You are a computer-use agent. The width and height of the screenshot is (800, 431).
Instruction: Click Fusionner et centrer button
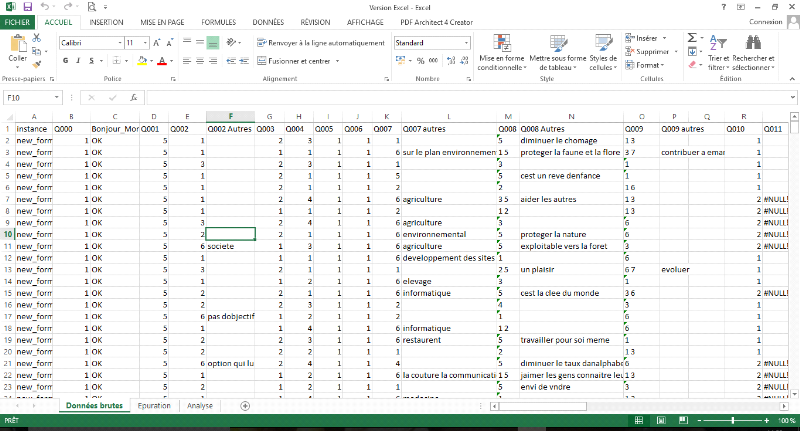(300, 61)
